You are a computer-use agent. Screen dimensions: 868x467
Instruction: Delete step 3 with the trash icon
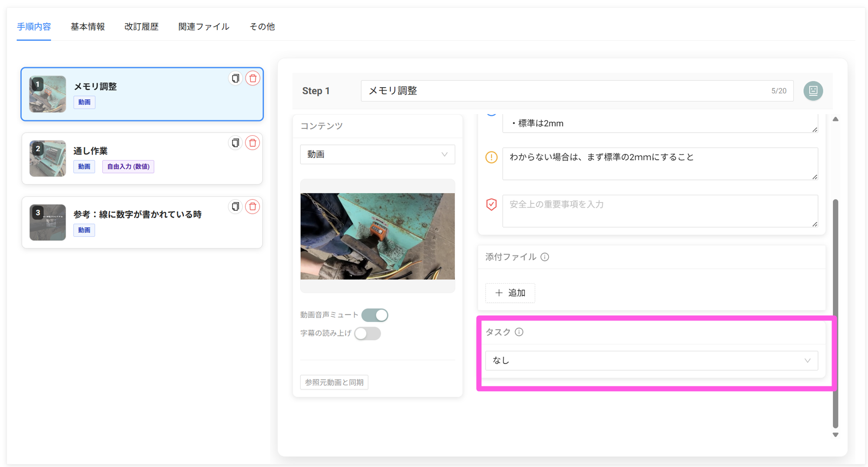[253, 206]
